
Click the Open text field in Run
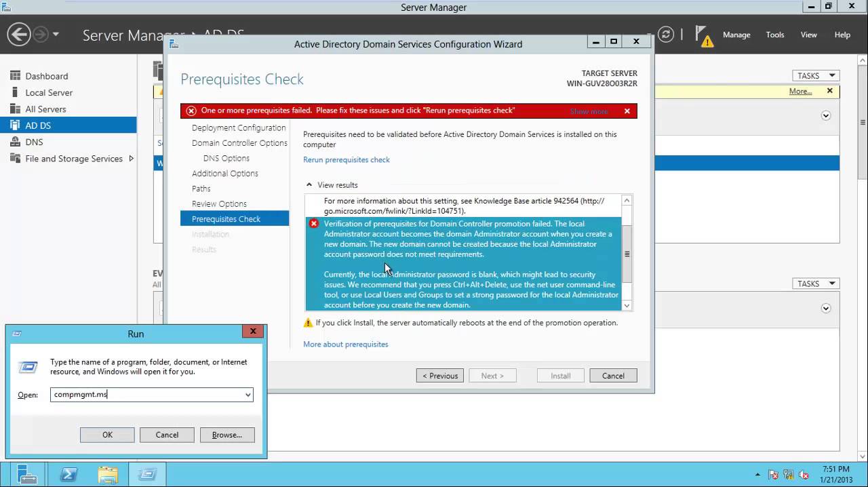(x=146, y=395)
